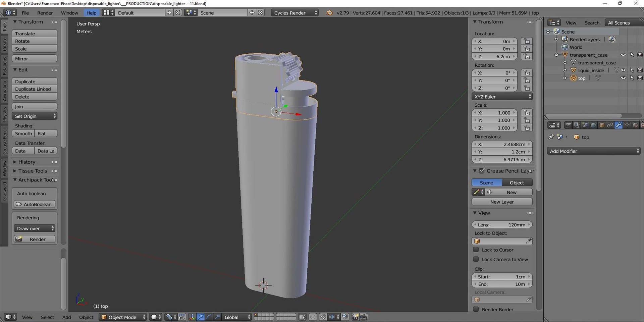
Task: Enable Render Border checkbox
Action: (x=476, y=309)
